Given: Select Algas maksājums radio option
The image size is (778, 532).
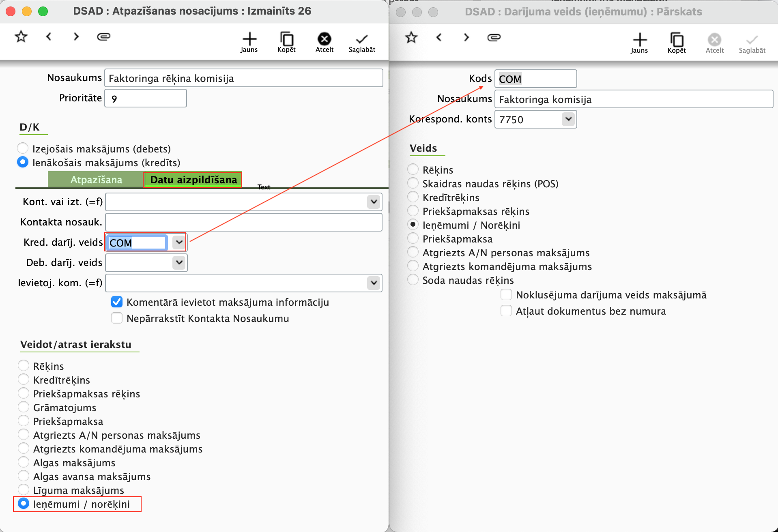Looking at the screenshot, I should click(x=24, y=462).
